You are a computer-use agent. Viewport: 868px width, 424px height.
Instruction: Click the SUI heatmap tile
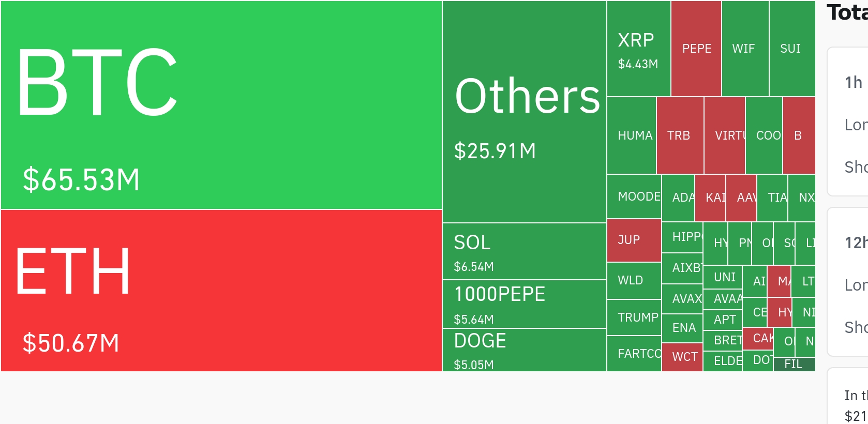click(792, 49)
